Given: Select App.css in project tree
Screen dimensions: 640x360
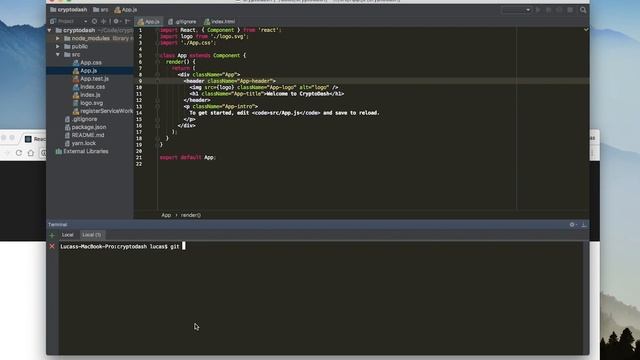Looking at the screenshot, I should 87,62.
